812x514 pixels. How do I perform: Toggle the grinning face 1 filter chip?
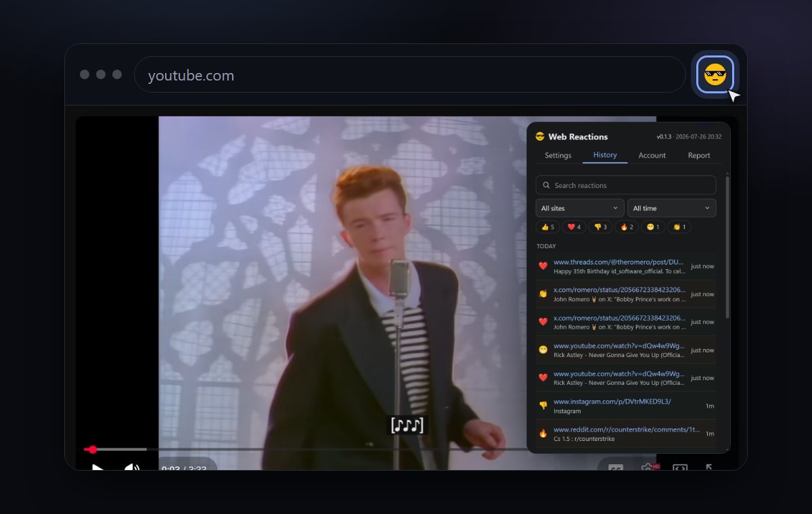[653, 227]
